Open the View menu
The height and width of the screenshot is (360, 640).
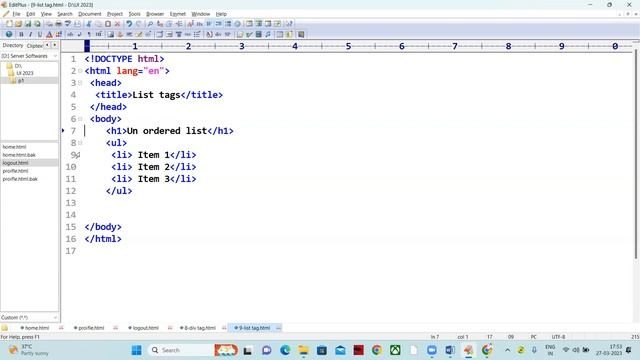click(x=46, y=14)
